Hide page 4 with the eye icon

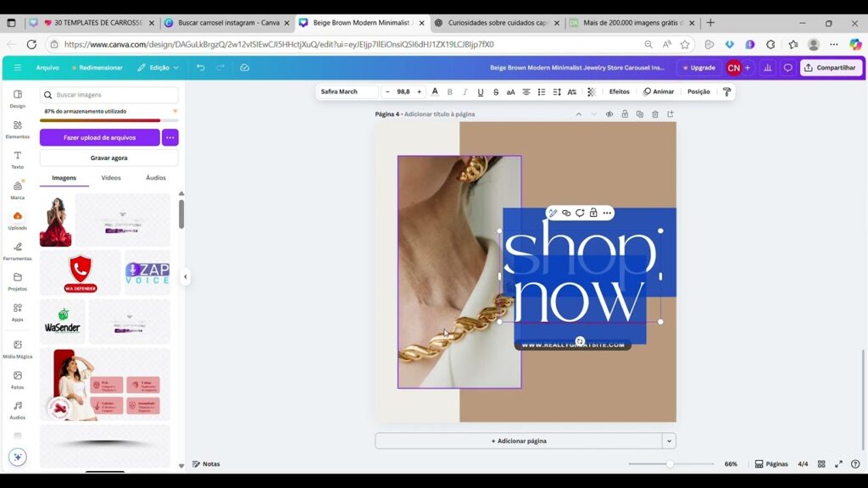point(609,114)
